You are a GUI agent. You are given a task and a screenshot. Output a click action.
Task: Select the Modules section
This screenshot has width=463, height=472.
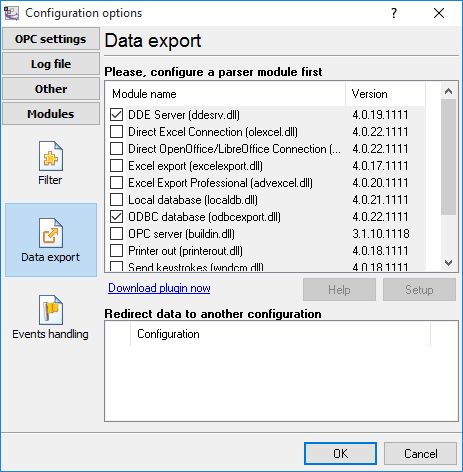51,114
